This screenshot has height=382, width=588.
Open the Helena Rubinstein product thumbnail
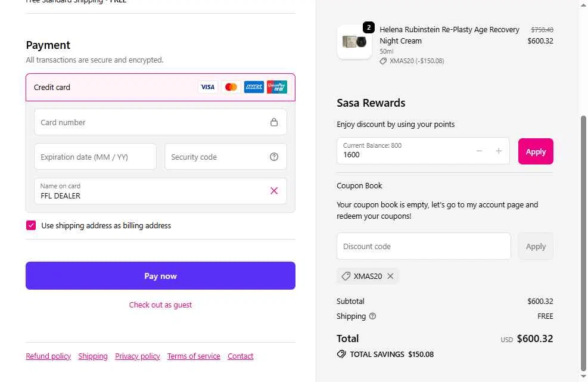click(354, 42)
